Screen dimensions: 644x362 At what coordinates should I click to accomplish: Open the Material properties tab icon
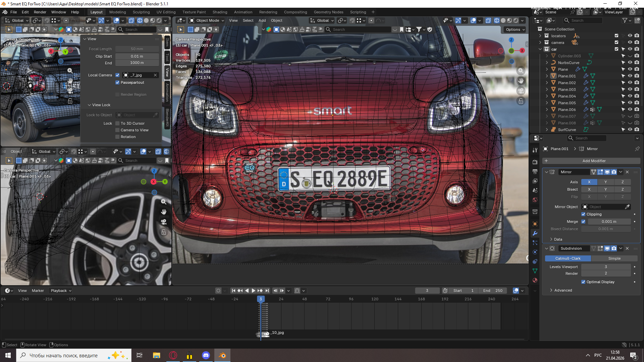[x=535, y=280]
